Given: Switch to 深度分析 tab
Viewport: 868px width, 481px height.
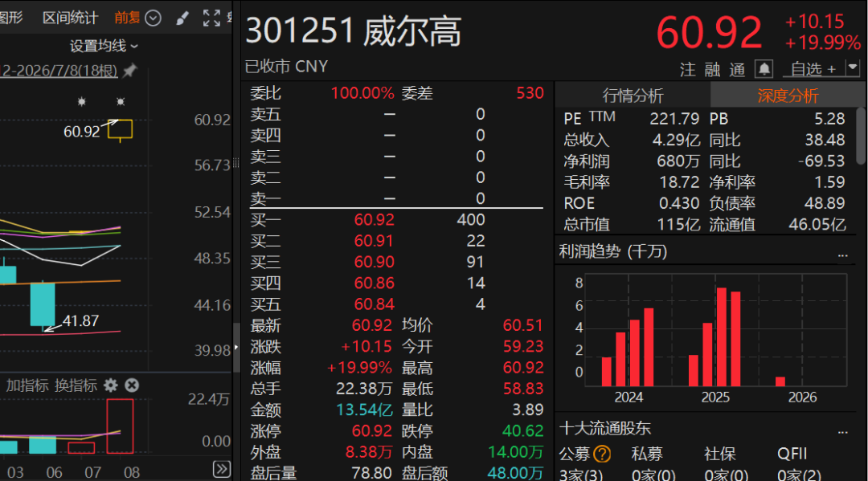Looking at the screenshot, I should pos(788,96).
